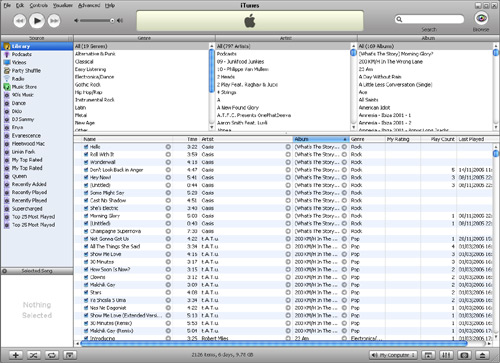Click the Play button
500x363 pixels.
37,21
